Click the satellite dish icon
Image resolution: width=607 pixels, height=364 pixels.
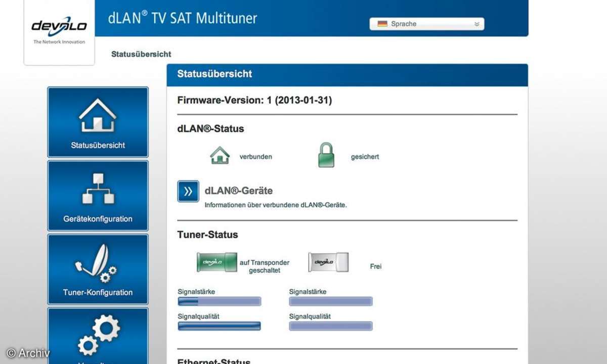coord(96,263)
